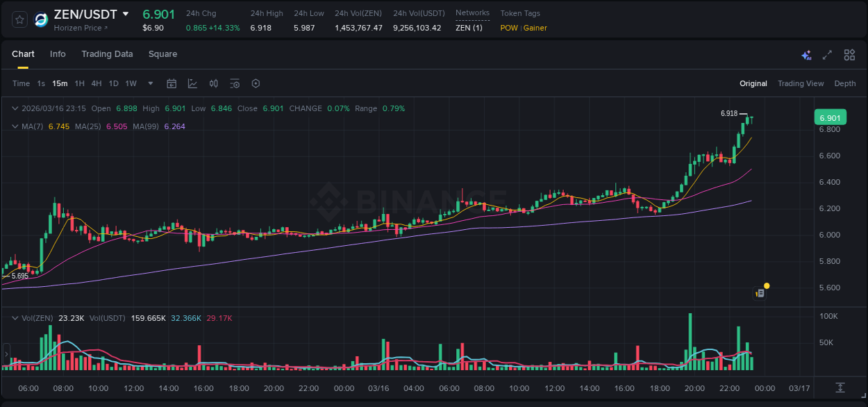Expand the extra timeframes dropdown arrow
868x407 pixels.
pos(150,83)
